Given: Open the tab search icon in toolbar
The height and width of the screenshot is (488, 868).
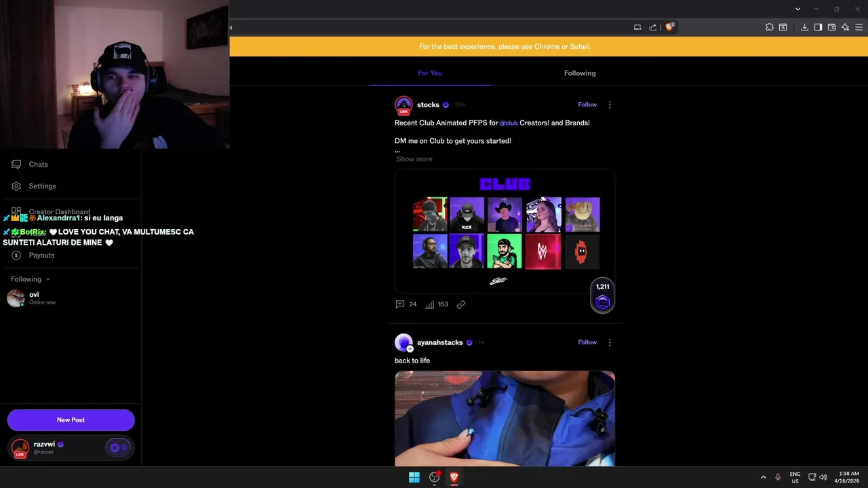Looking at the screenshot, I should tap(783, 27).
